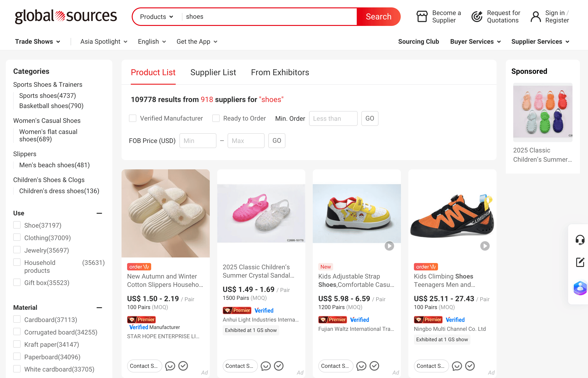Screen dimensions: 588x378
Task: Play video on Kids Climbing Shoes product
Action: click(x=485, y=246)
